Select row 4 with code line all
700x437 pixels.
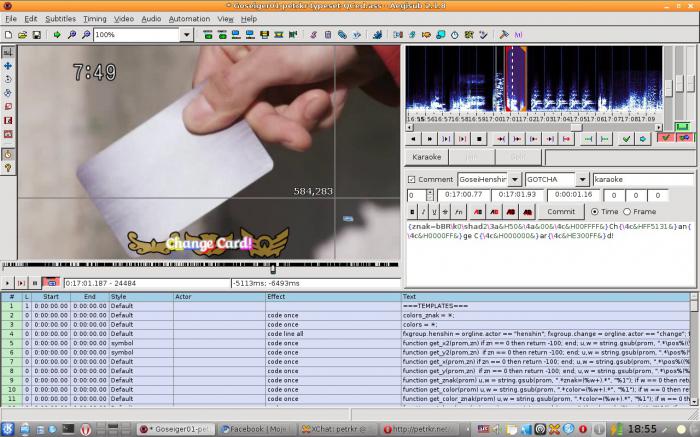click(x=345, y=334)
